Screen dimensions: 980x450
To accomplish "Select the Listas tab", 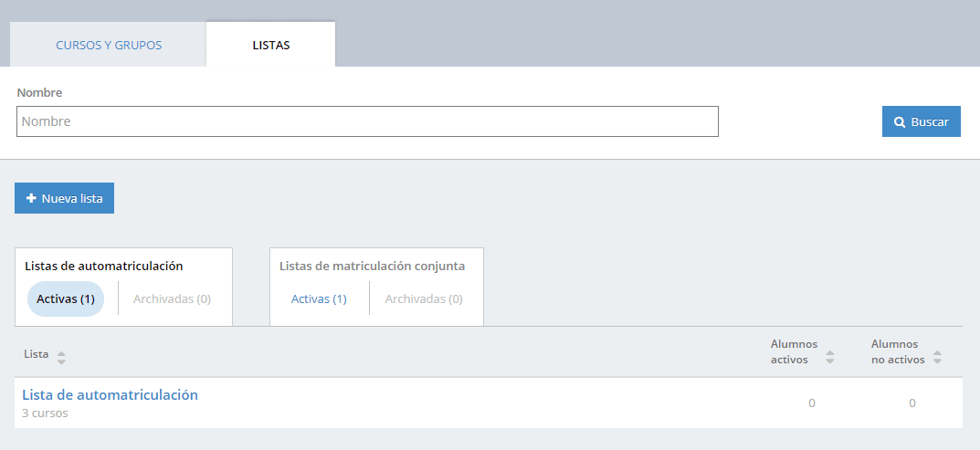I will coord(271,45).
